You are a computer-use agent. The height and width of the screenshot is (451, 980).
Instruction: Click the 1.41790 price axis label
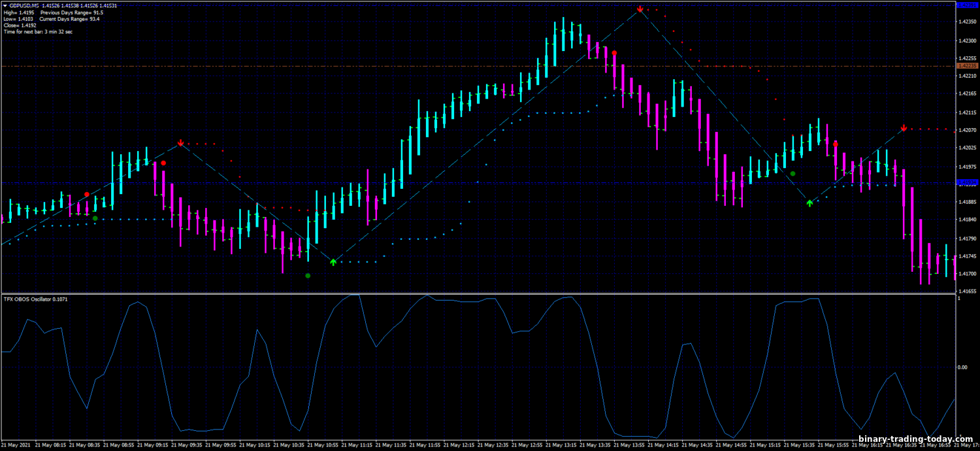click(x=968, y=239)
